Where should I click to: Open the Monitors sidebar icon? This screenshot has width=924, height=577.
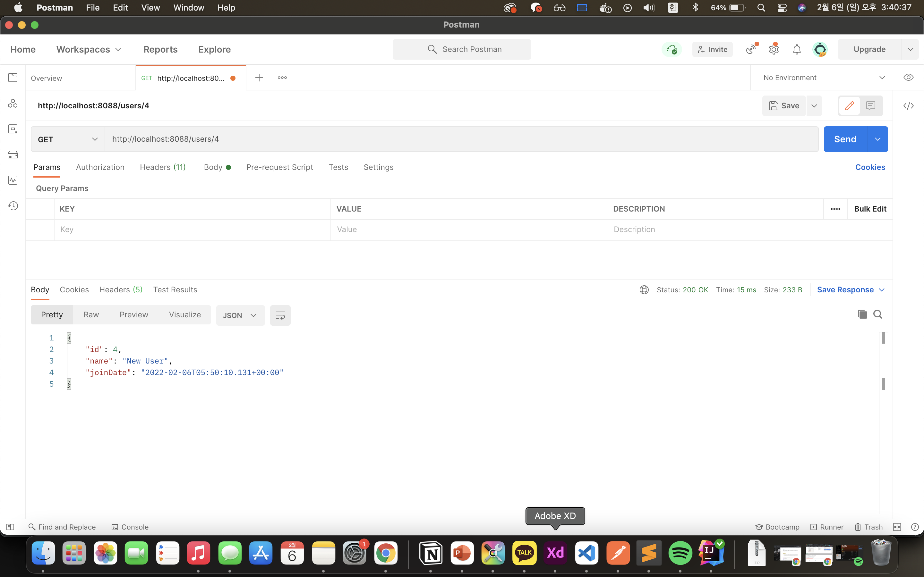13,180
